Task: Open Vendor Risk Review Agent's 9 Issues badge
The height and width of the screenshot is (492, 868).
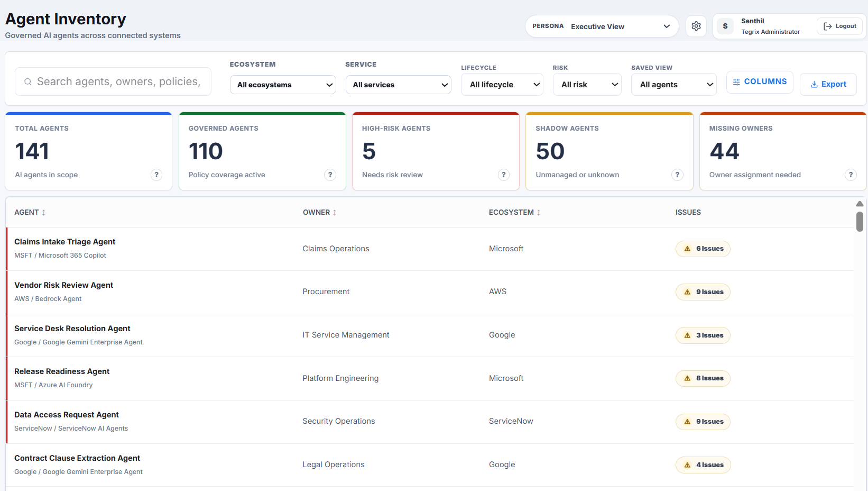Action: click(x=703, y=292)
